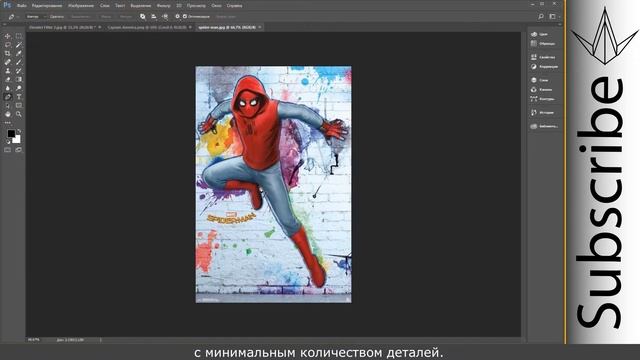Select the Hand tool
This screenshot has width=640, height=360.
pyautogui.click(x=8, y=114)
